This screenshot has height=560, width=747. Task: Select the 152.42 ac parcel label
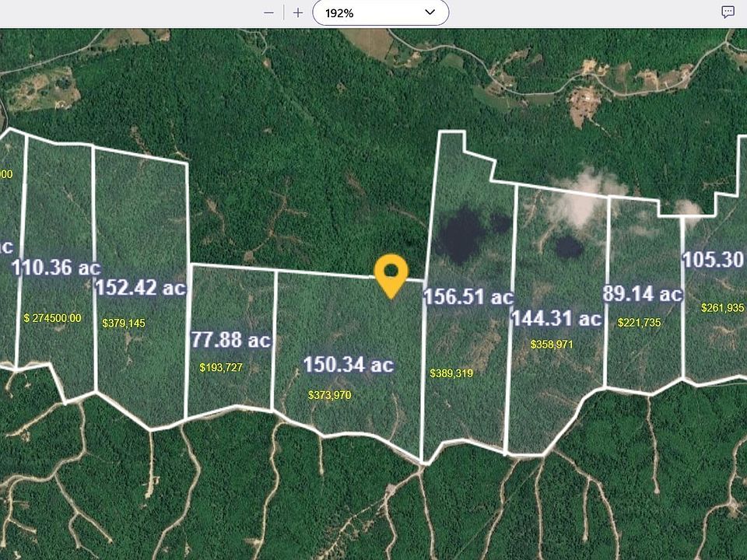click(x=141, y=287)
